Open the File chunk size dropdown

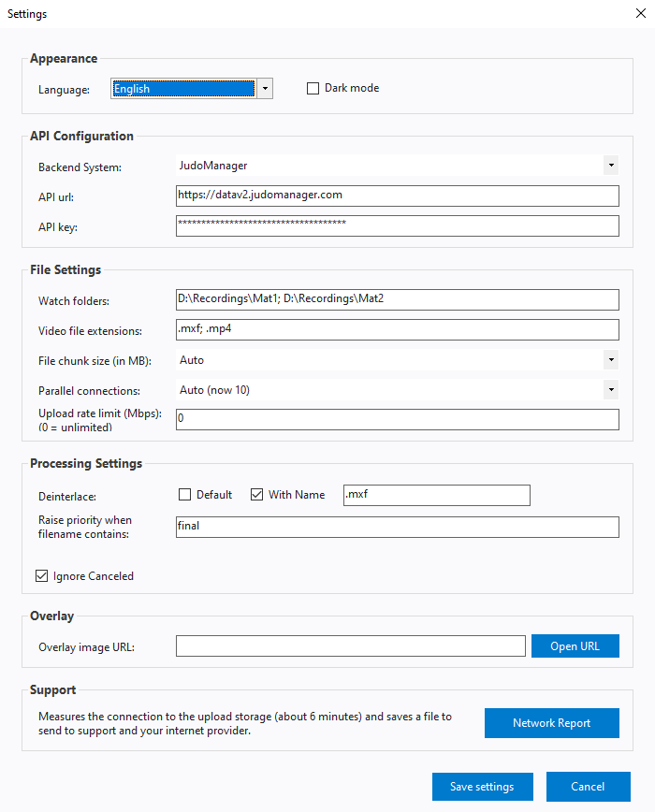pyautogui.click(x=611, y=360)
